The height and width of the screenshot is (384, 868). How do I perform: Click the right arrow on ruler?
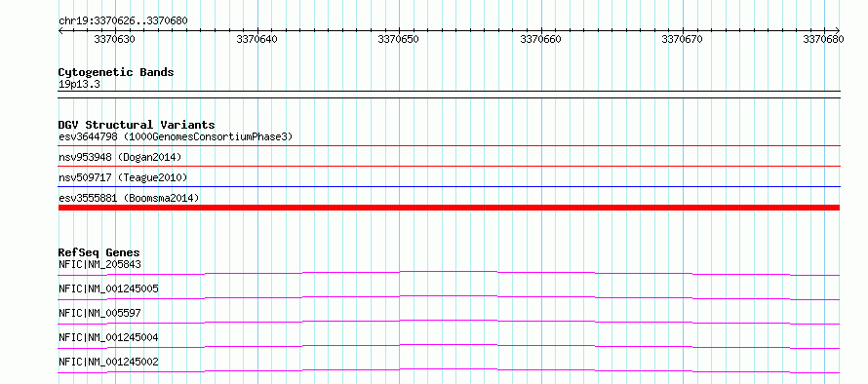point(837,31)
